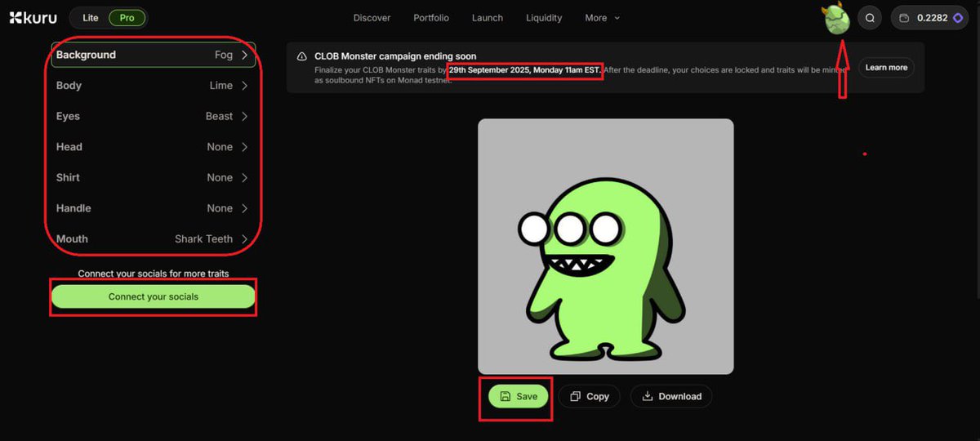Click the green monster preview image
The image size is (980, 441).
[605, 247]
